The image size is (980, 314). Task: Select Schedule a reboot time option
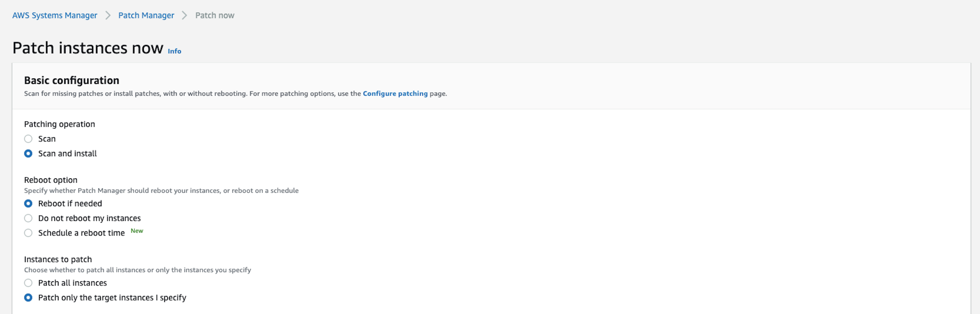click(28, 233)
